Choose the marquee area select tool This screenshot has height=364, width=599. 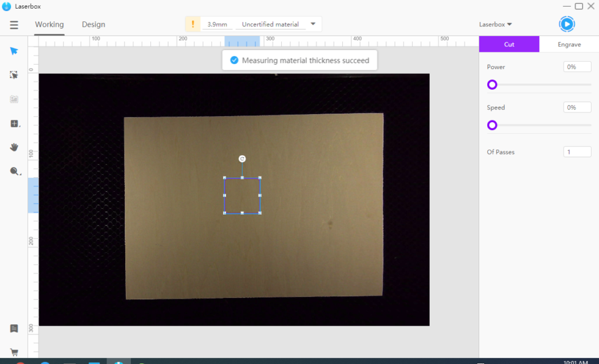14,75
